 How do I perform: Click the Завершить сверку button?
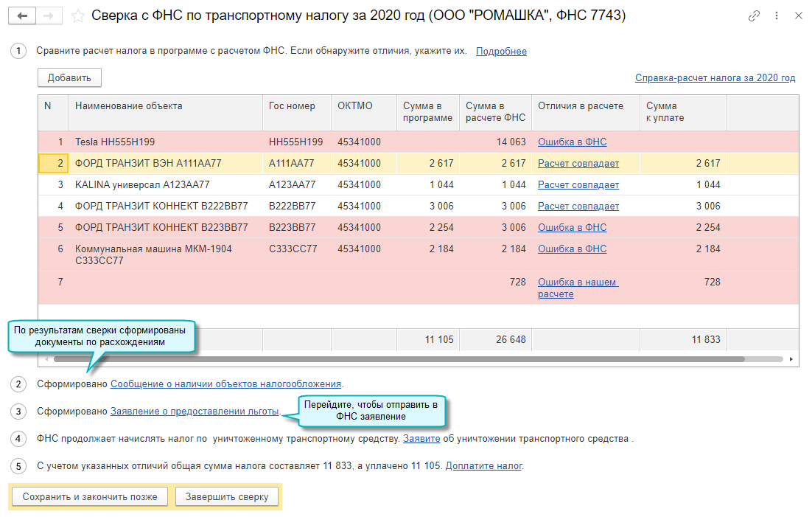(227, 497)
